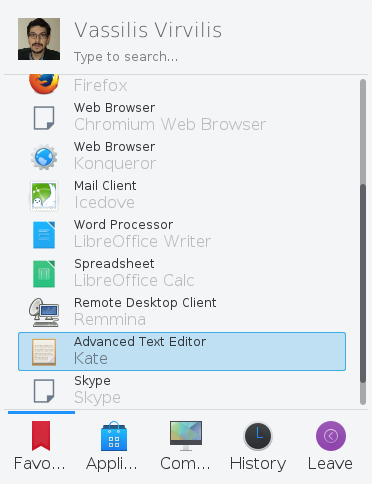The width and height of the screenshot is (372, 484).
Task: Click the vertical scrollbar handle
Action: coord(363,283)
